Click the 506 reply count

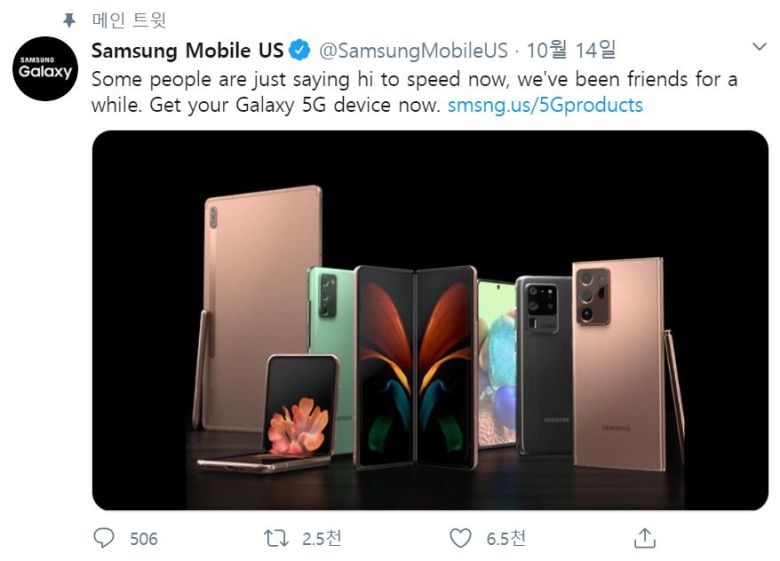[x=144, y=539]
